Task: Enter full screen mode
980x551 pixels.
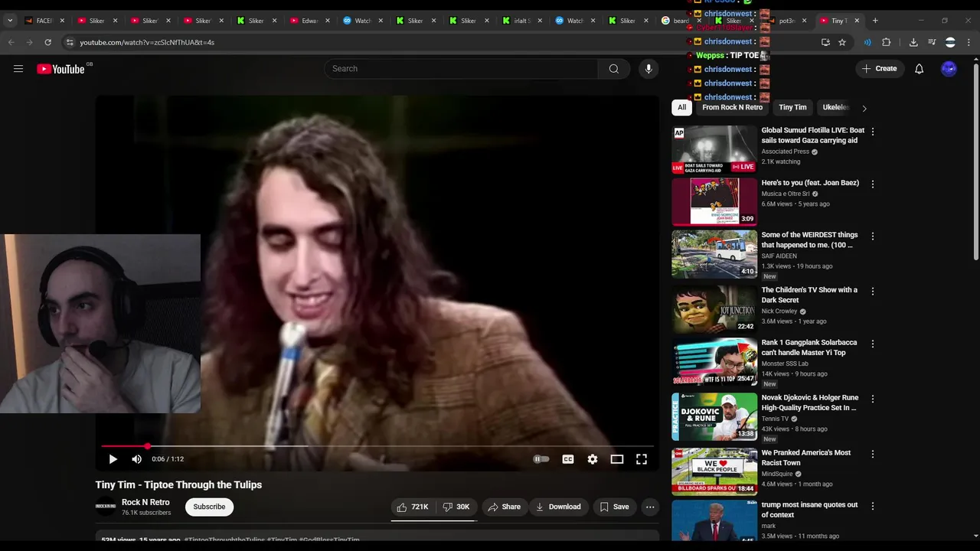Action: pos(641,459)
